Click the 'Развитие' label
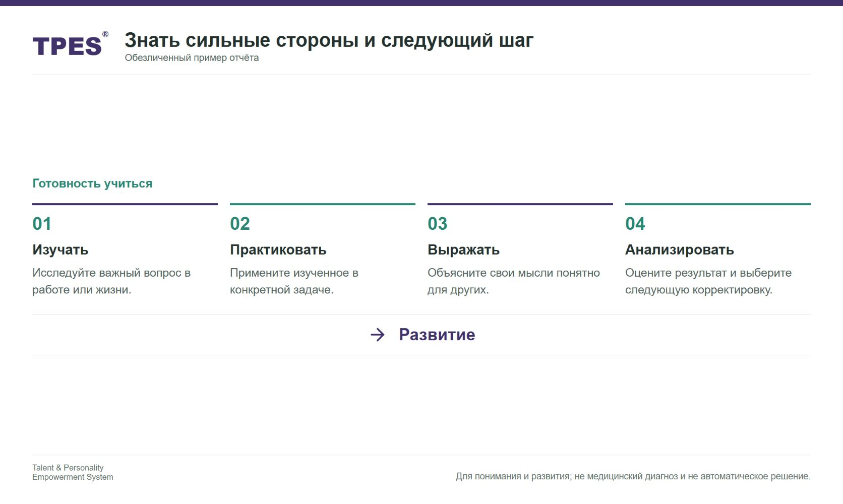 coord(437,335)
